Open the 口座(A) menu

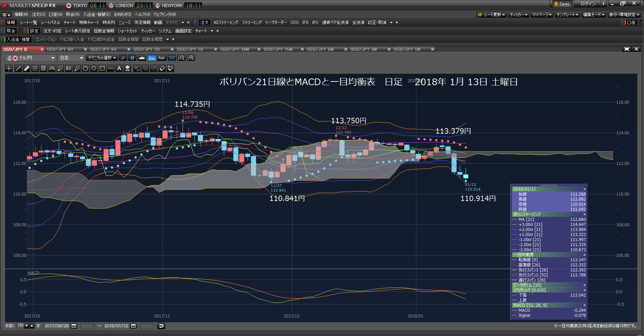tap(55, 14)
